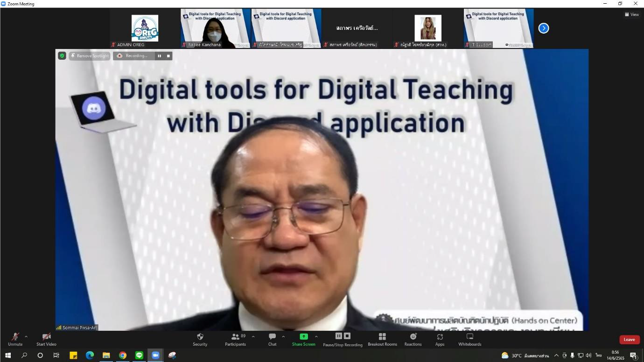
Task: Start Video from the meeting toolbar
Action: click(46, 339)
